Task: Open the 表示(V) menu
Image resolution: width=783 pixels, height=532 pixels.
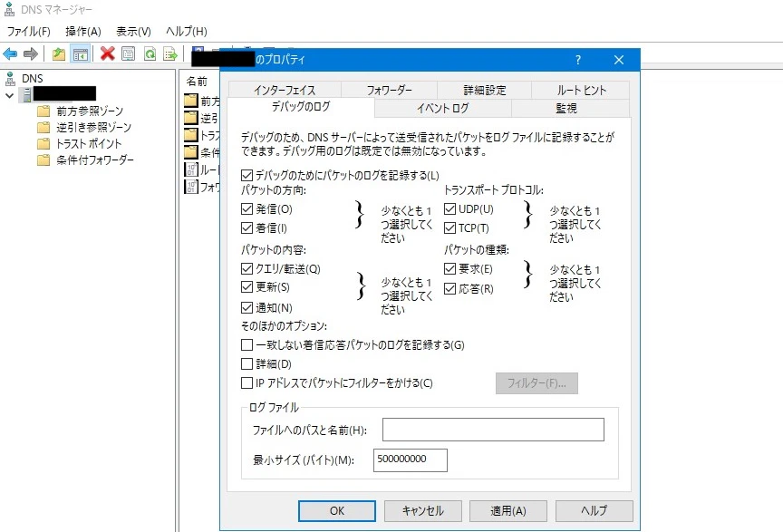Action: (x=133, y=32)
